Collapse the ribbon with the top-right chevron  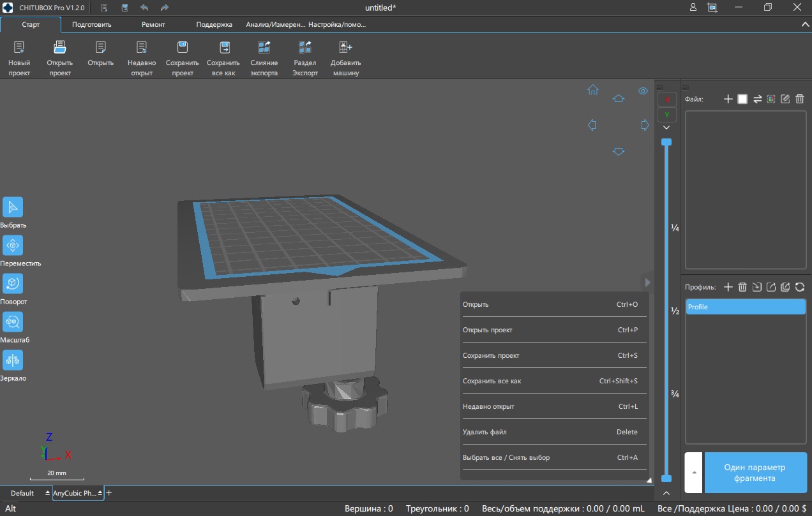click(x=805, y=24)
